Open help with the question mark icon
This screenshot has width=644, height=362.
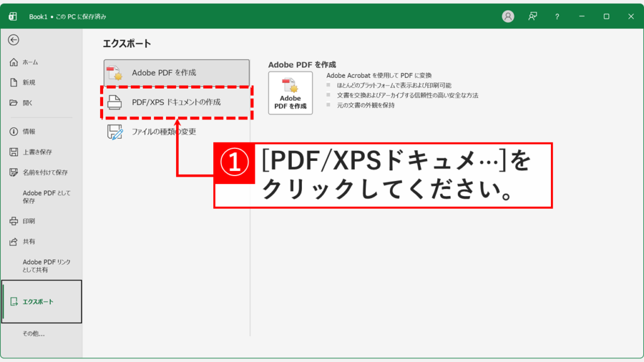557,16
